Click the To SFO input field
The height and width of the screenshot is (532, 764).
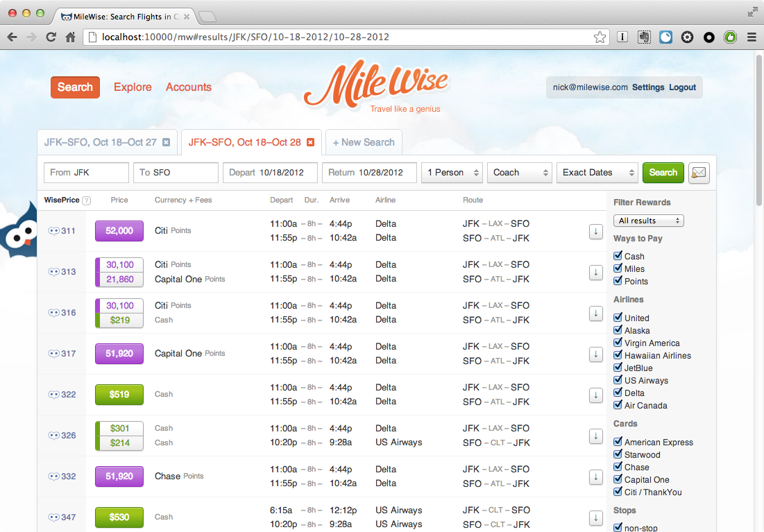coord(176,173)
